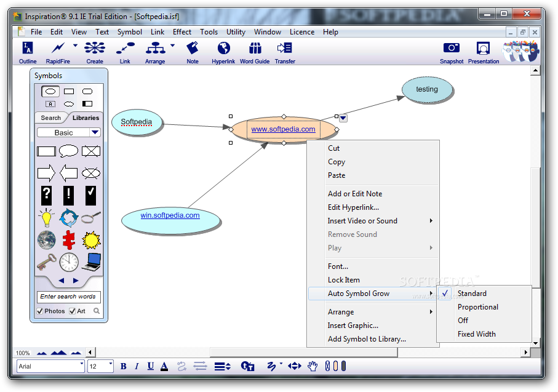The height and width of the screenshot is (392, 558).
Task: Expand Insert Video or Sound submenu
Action: pos(431,221)
